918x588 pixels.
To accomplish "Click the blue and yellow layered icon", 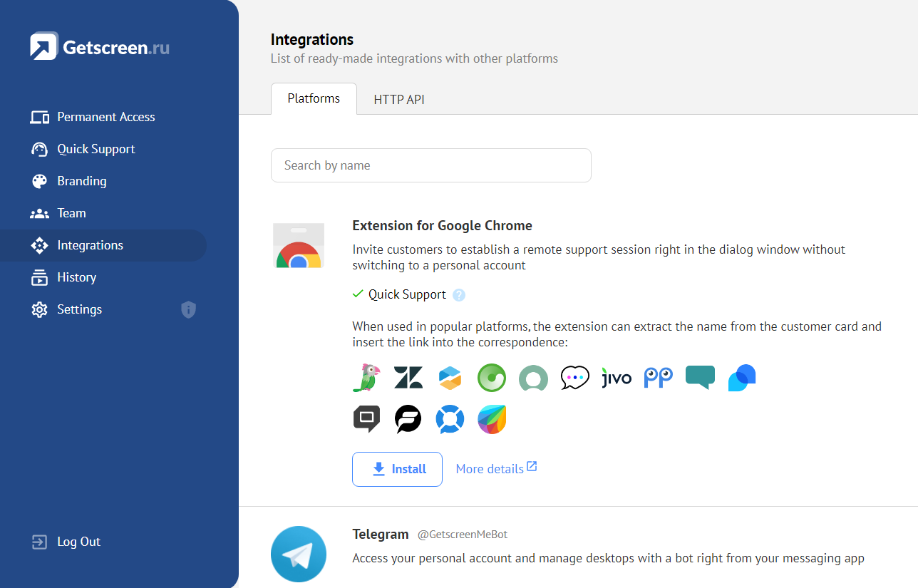I will click(x=450, y=378).
